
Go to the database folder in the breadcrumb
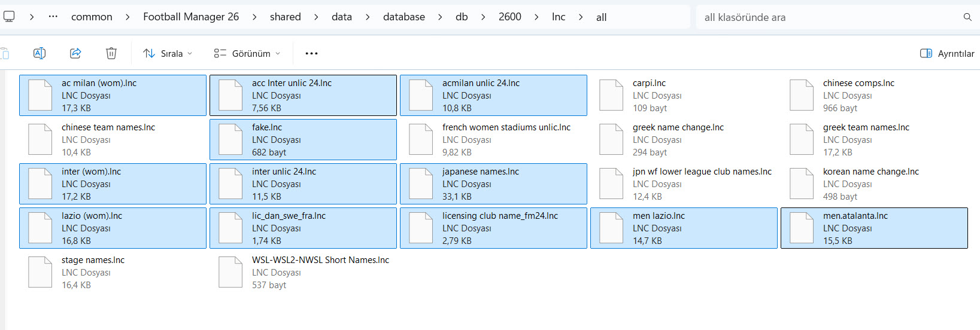403,17
